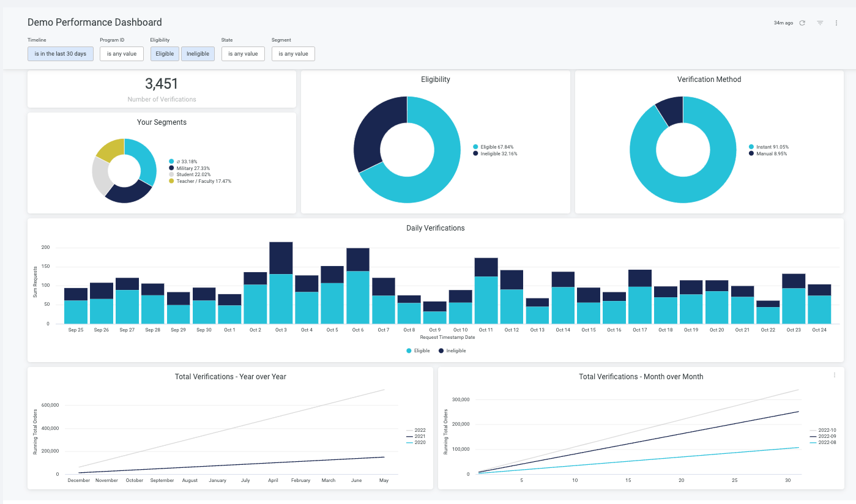Click the Total Verifications - Year over Year title

[x=231, y=377]
